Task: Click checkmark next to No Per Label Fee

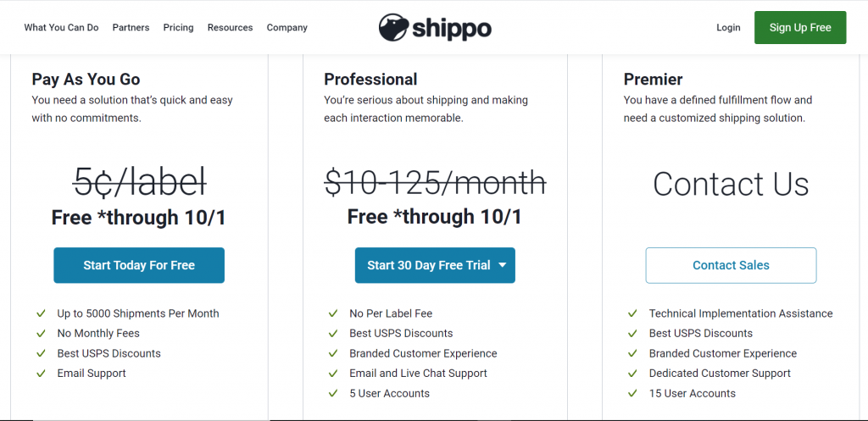Action: [x=332, y=313]
